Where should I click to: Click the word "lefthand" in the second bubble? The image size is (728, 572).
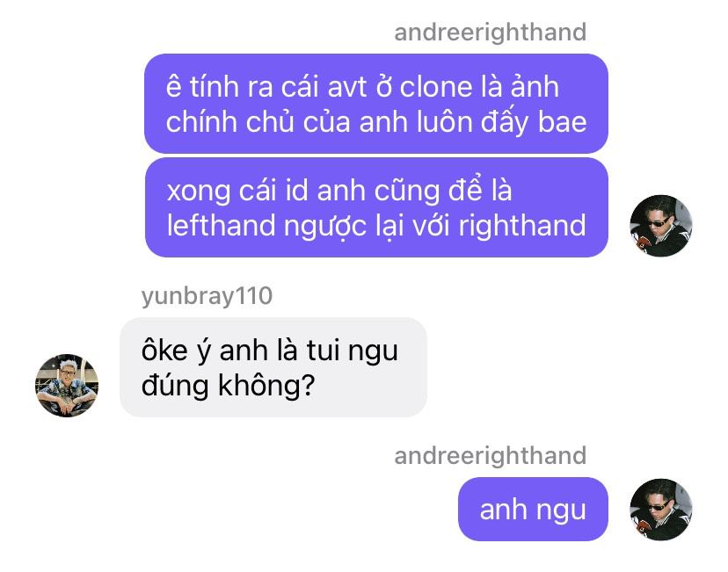(221, 225)
